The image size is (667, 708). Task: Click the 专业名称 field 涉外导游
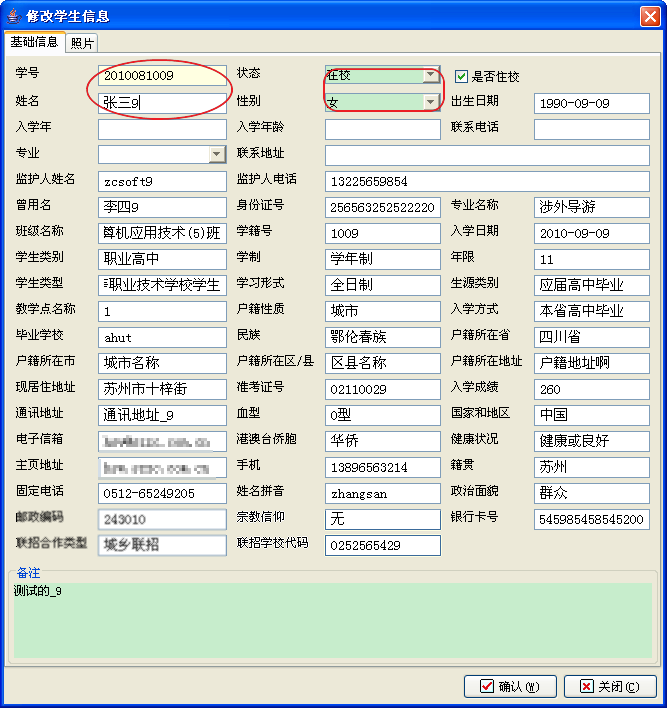click(592, 207)
